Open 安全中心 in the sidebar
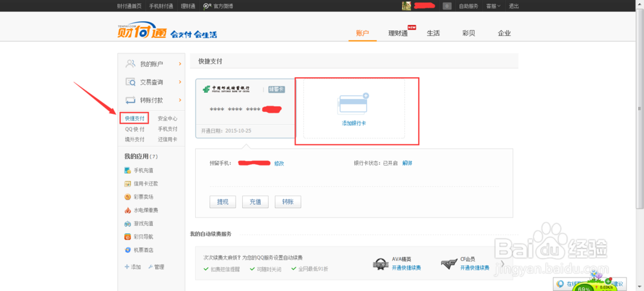The image size is (644, 291). (167, 118)
